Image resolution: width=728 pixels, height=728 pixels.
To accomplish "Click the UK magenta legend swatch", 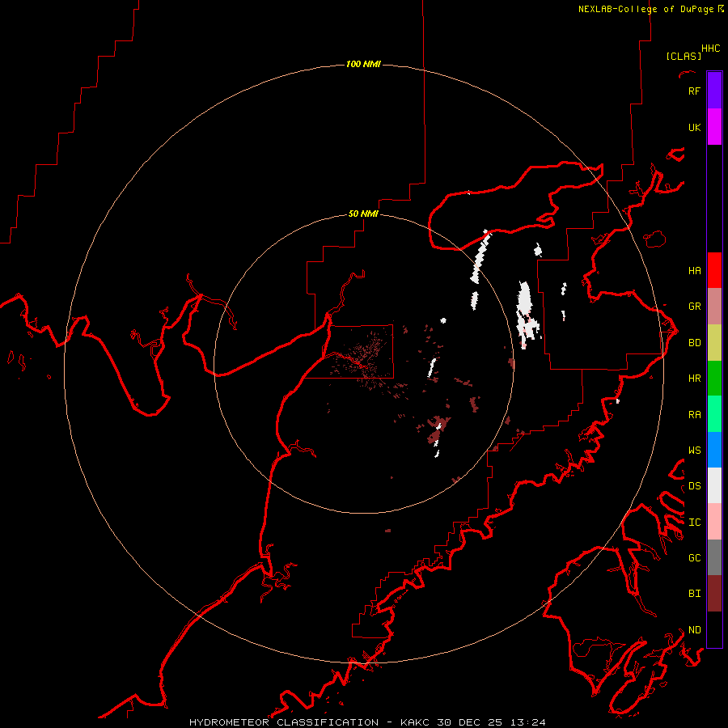I will point(714,127).
